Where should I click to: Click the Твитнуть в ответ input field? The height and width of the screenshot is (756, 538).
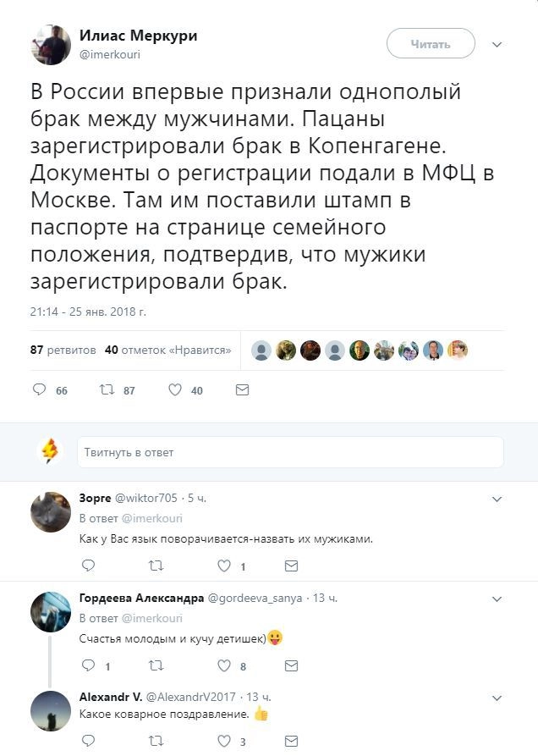290,452
